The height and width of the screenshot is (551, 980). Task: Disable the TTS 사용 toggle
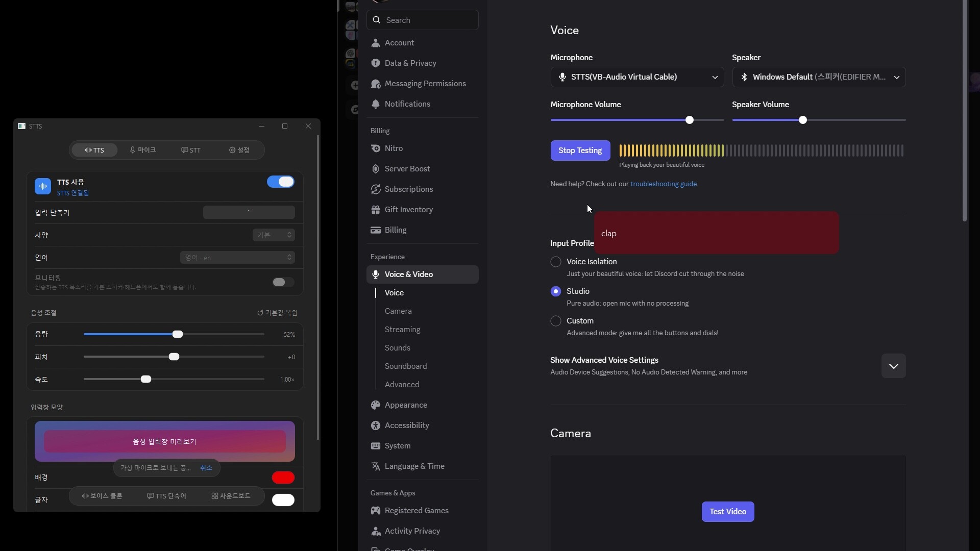pyautogui.click(x=281, y=182)
